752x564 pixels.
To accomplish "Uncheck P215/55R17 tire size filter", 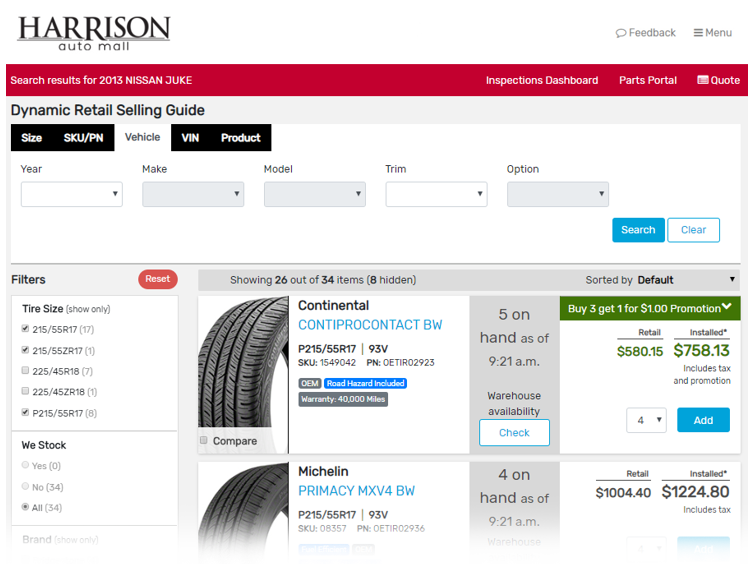I will pos(25,412).
